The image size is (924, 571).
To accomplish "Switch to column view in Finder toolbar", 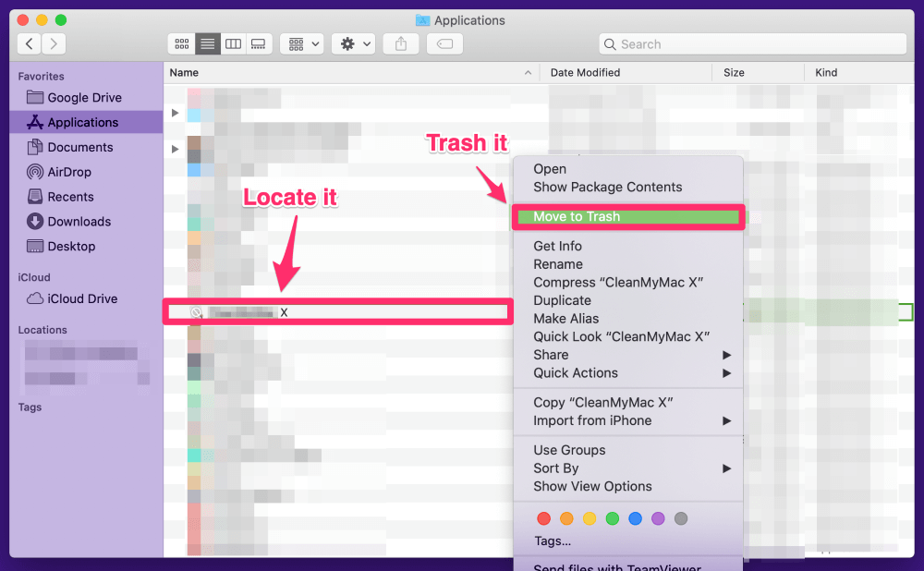I will 234,43.
